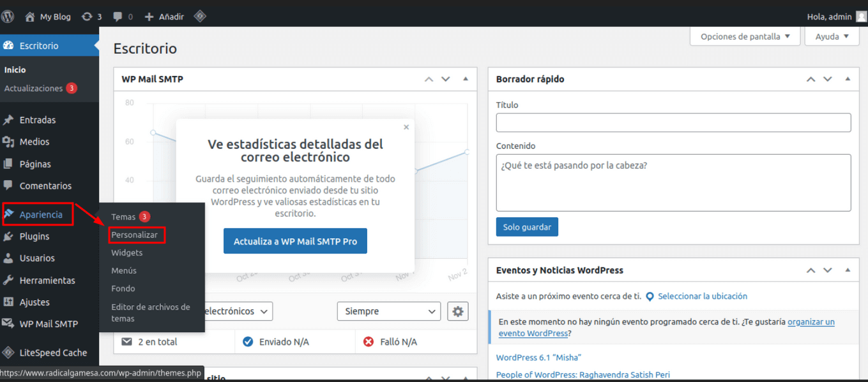Expand the Ayuda help panel
Viewport: 868px width, 382px height.
(x=832, y=36)
